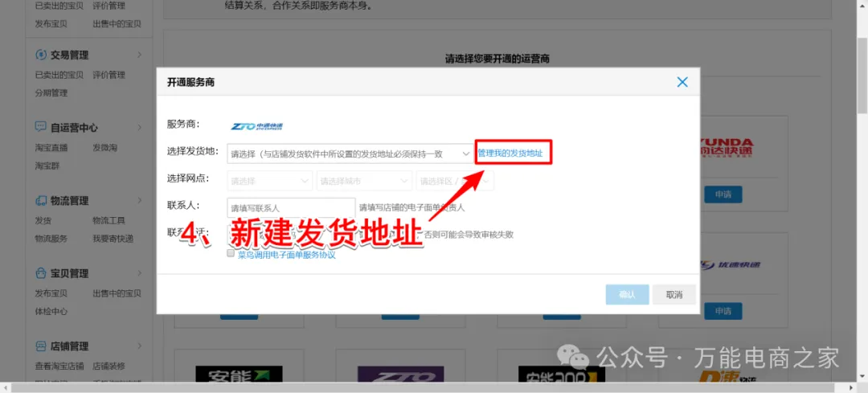The image size is (868, 393).
Task: Click the YUNDA 韵达快递 logo
Action: pyautogui.click(x=727, y=149)
